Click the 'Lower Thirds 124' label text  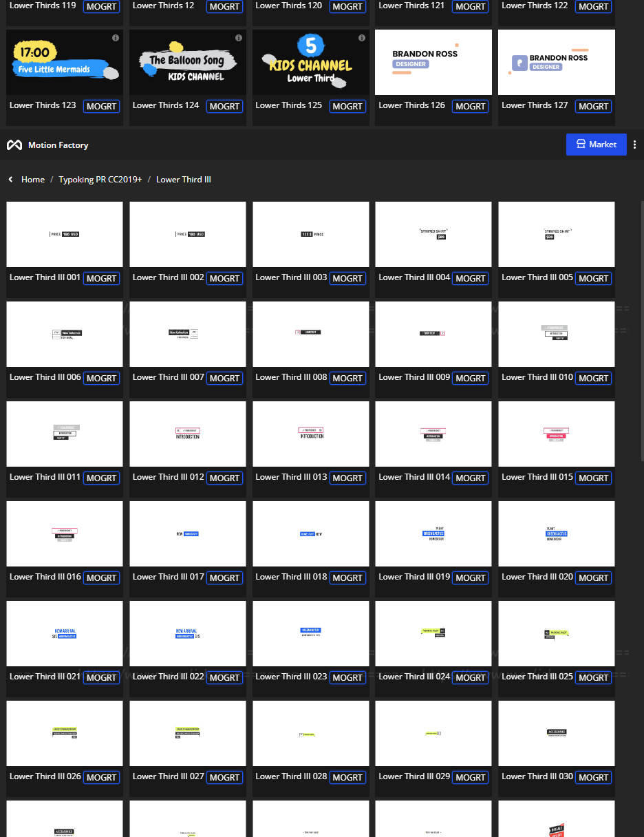point(166,105)
